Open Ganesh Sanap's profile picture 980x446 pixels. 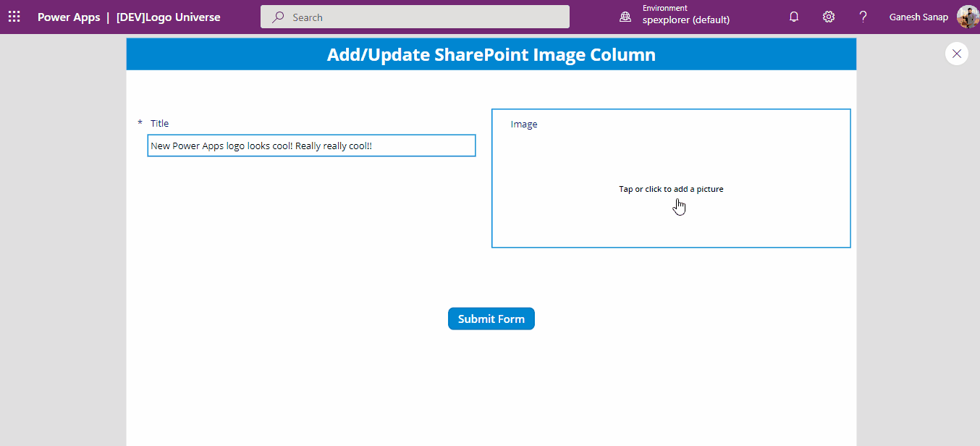click(x=968, y=17)
